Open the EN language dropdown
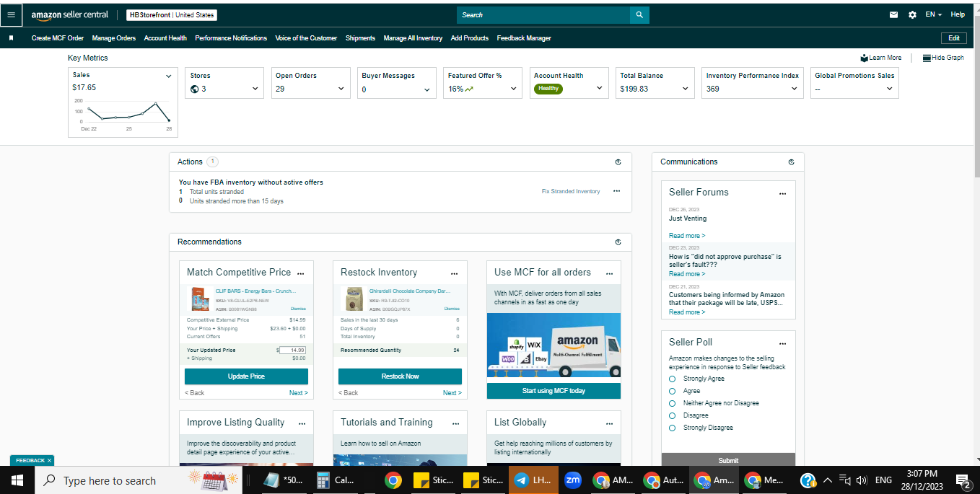The image size is (980, 494). (x=934, y=14)
